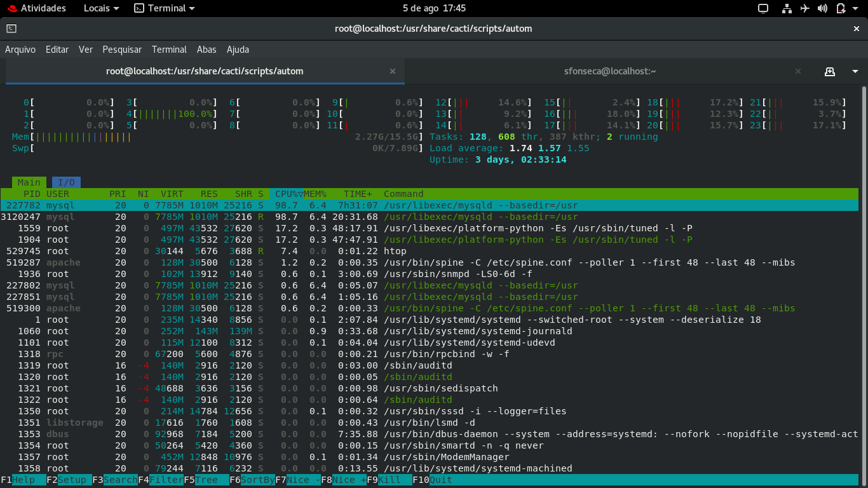Close the root@localhost terminal tab
868x488 pixels.
[x=393, y=71]
